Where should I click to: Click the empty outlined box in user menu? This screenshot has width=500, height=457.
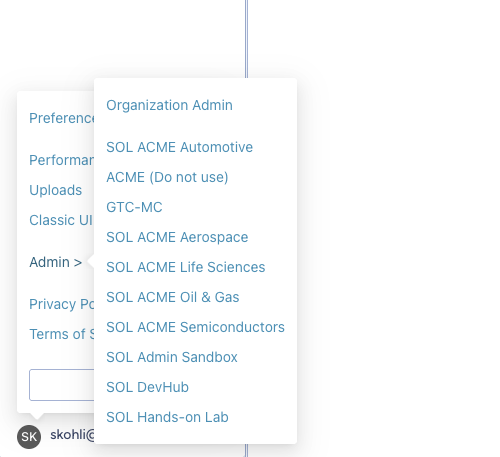62,385
